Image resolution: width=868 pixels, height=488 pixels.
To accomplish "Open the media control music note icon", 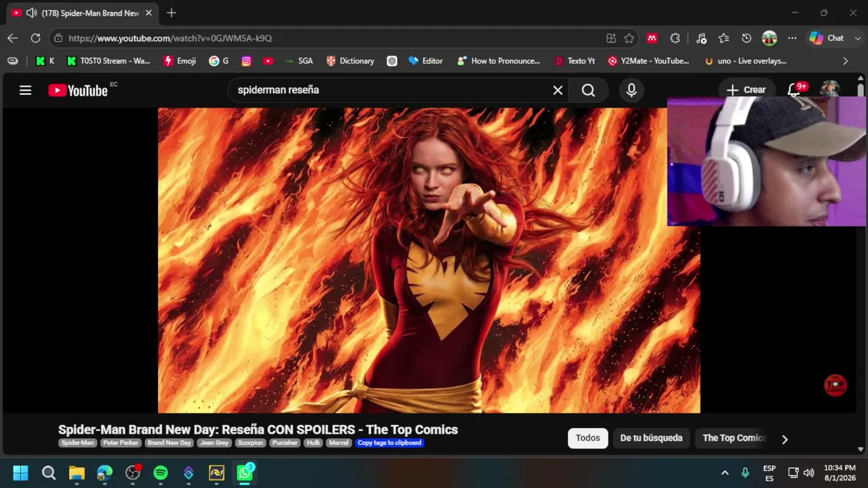I will pyautogui.click(x=701, y=38).
